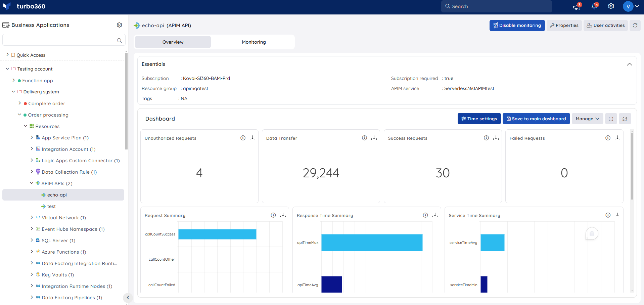Screen dimensions: 644x305
Task: Collapse the Order processing application
Action: [x=19, y=115]
